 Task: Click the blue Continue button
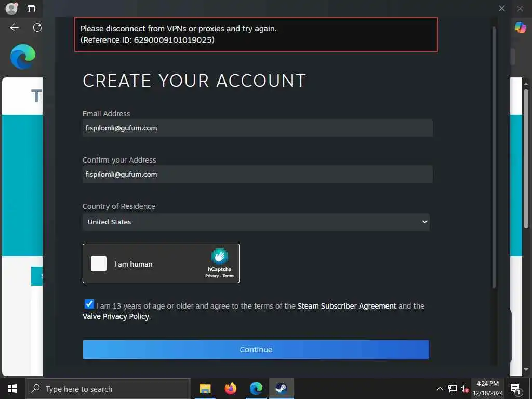[256, 350]
